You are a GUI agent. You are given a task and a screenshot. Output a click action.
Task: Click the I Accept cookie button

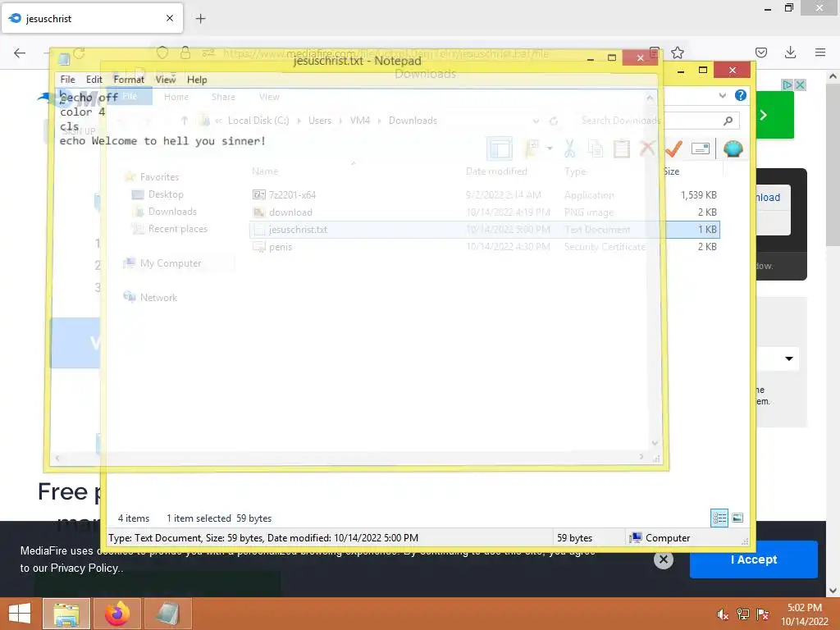[753, 559]
